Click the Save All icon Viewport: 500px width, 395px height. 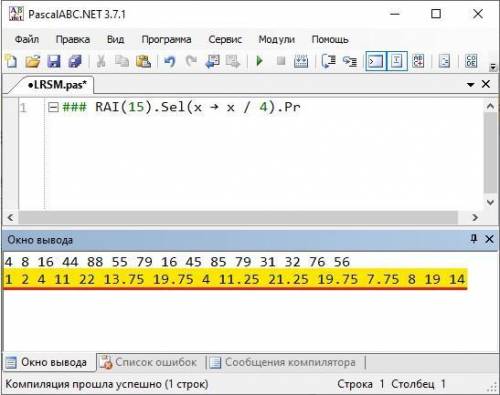pos(75,61)
